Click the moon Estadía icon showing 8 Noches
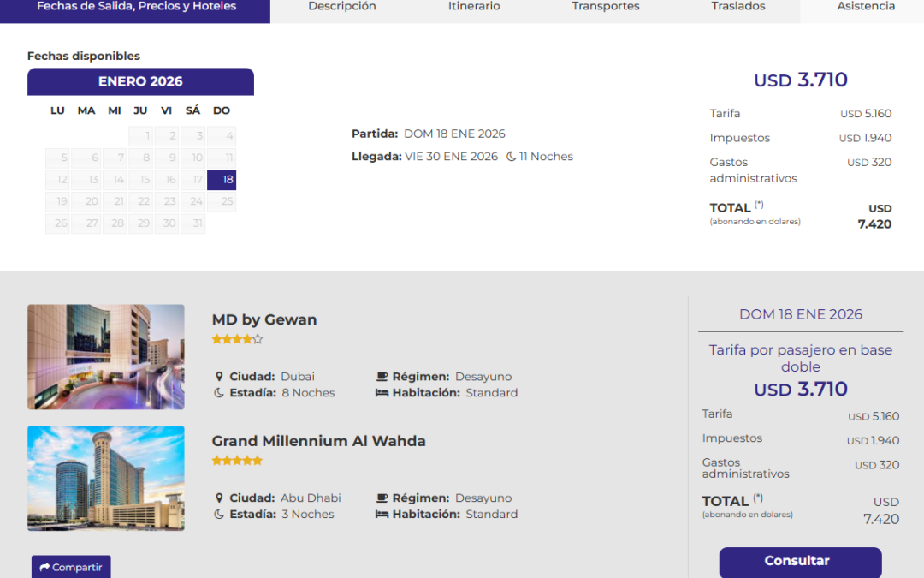Screen dimensions: 924x578 [219, 393]
